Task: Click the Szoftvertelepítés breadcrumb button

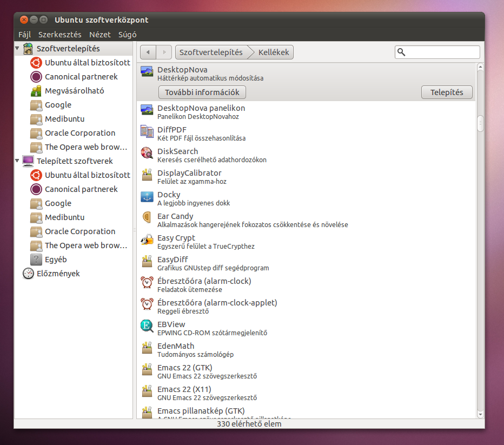Action: click(211, 52)
